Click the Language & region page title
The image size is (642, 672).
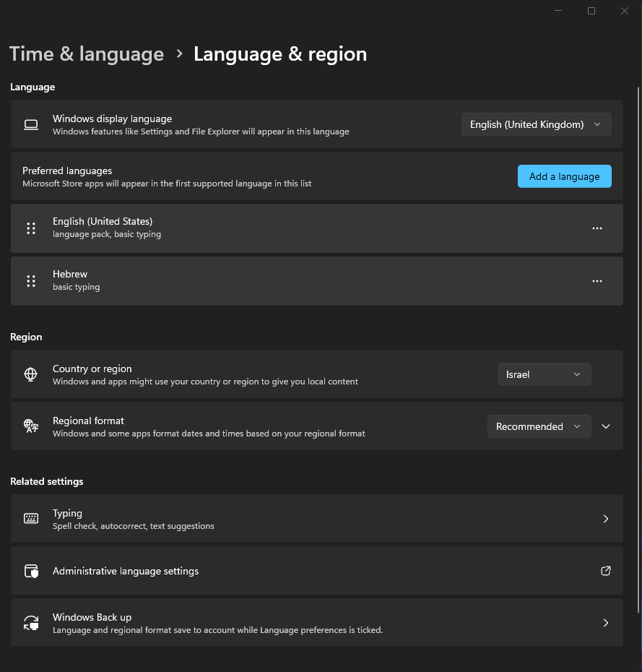coord(280,54)
